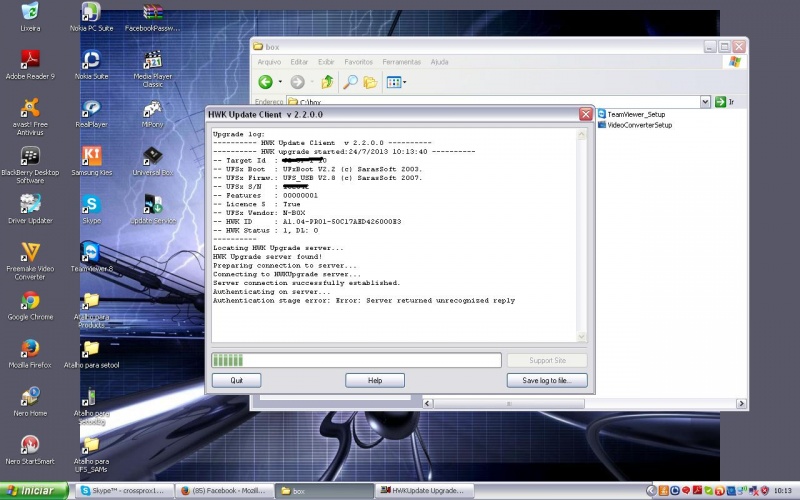Click the log scrollbar up arrow
This screenshot has height=500, width=800.
tap(581, 135)
